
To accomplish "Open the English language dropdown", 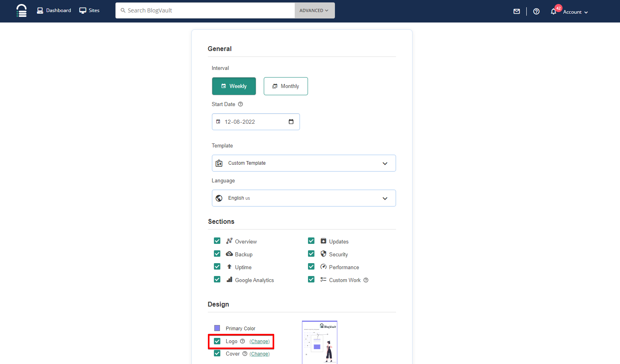I will (x=304, y=198).
